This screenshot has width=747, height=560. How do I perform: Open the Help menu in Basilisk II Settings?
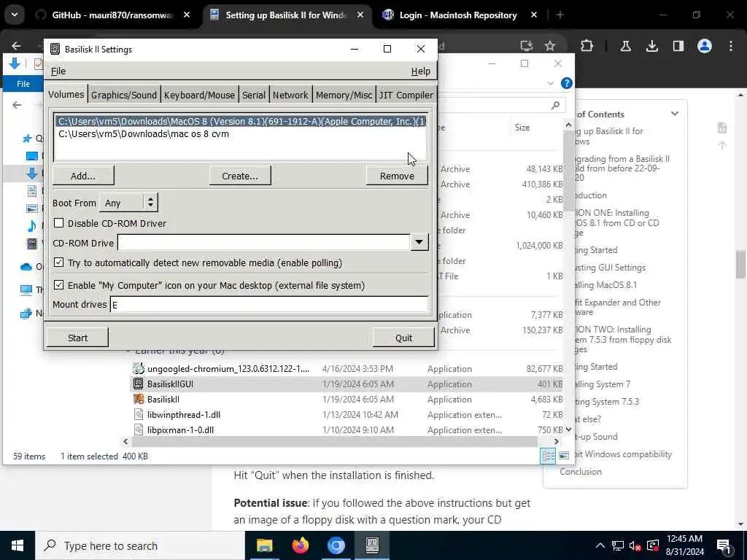coord(420,71)
